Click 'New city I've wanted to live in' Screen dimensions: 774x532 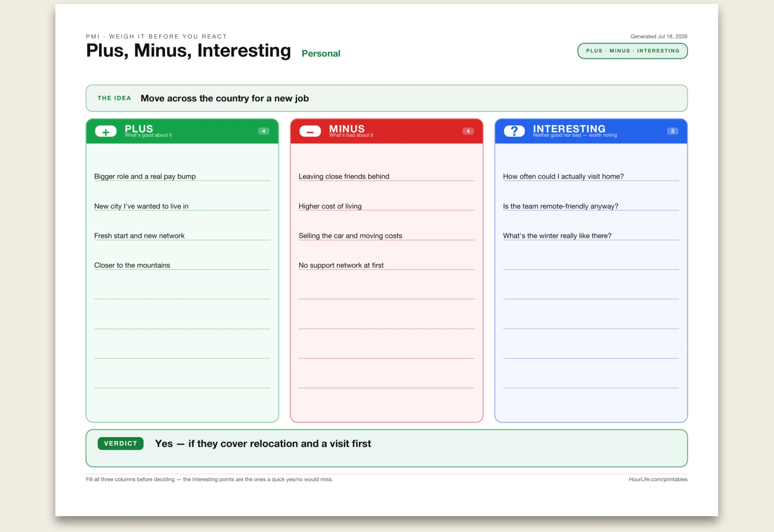141,206
